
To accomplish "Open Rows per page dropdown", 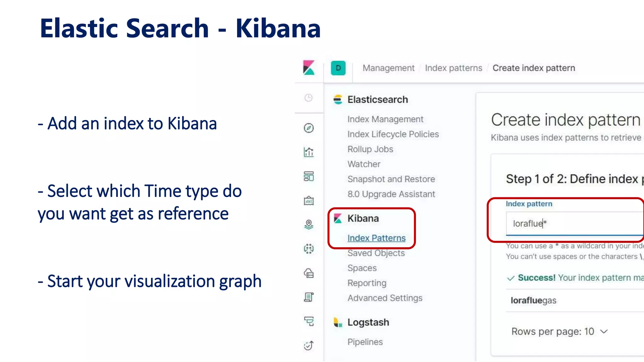I will coord(559,332).
